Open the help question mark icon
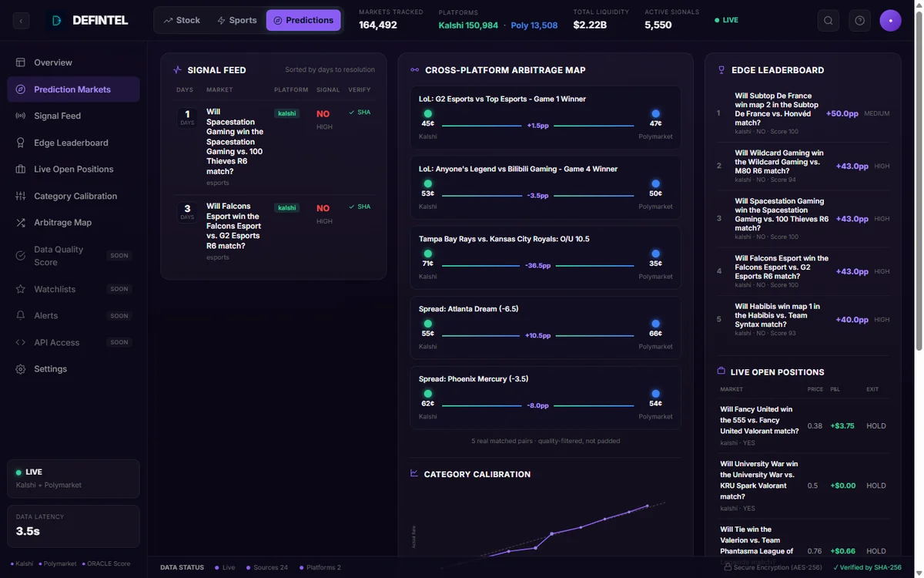Viewport: 924px width, 578px height. (860, 21)
